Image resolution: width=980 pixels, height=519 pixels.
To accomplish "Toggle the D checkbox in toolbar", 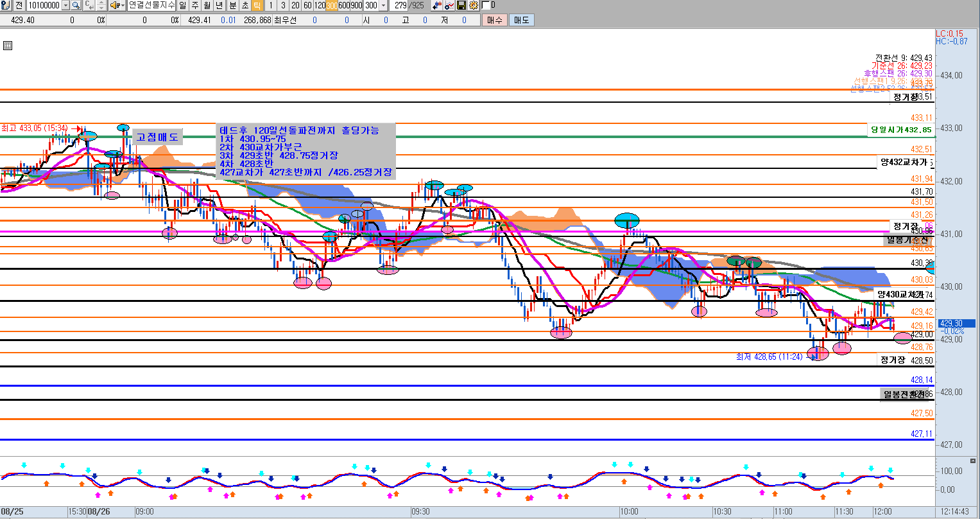I will tap(485, 5).
